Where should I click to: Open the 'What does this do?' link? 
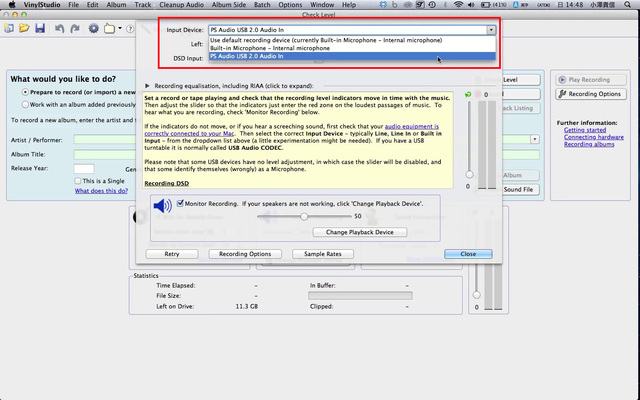tap(101, 191)
